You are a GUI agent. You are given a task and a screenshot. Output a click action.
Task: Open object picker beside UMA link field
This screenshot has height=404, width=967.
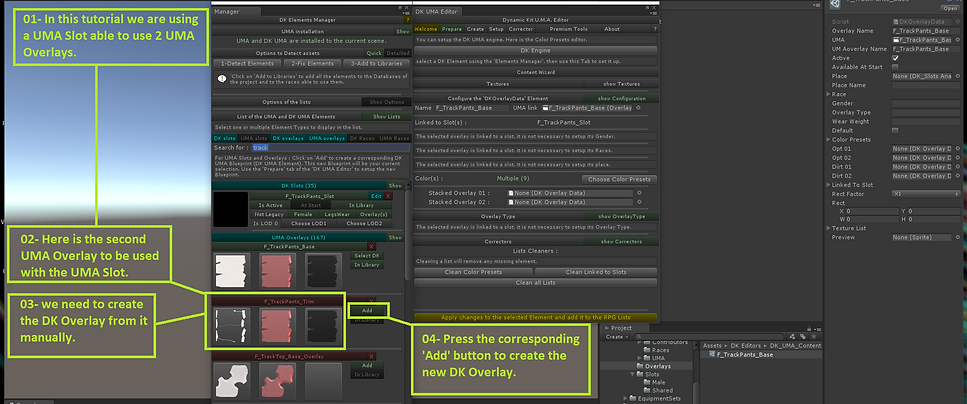638,108
